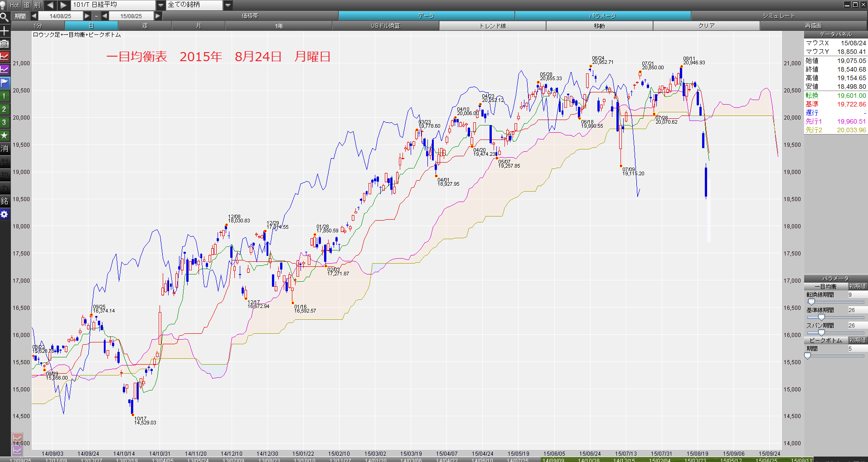Click the red chart icon in sidebar
The width and height of the screenshot is (868, 462).
point(5,57)
